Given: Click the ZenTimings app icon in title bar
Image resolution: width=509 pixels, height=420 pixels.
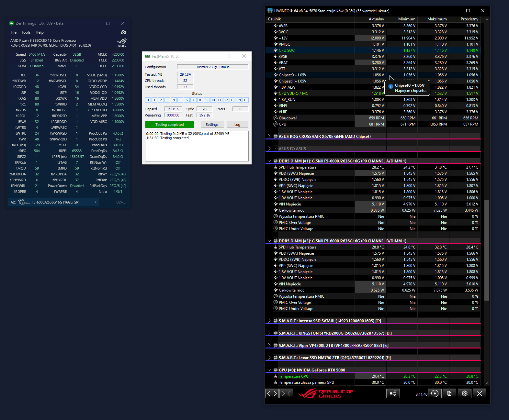Looking at the screenshot, I should point(12,23).
